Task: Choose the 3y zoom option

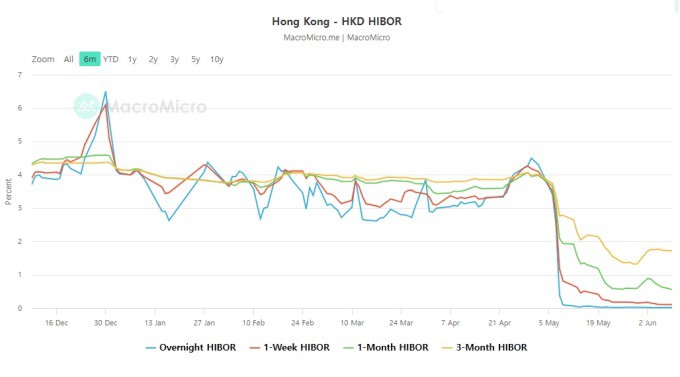Action: tap(174, 59)
